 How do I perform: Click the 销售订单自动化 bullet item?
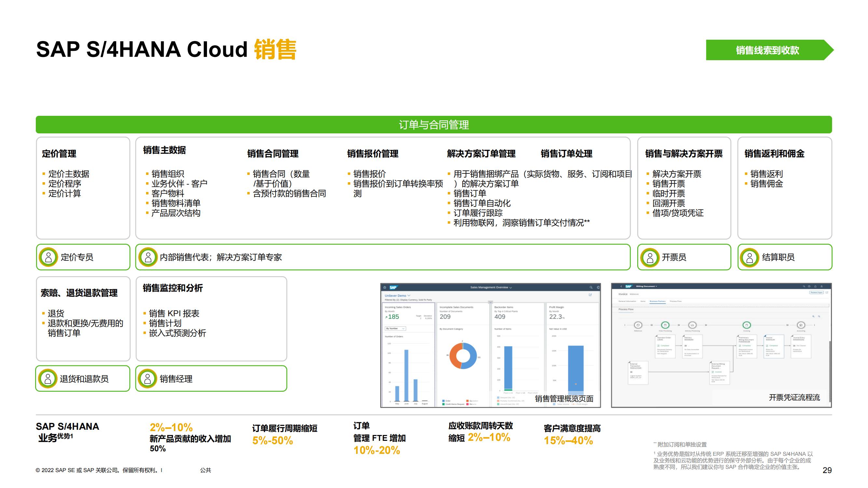(x=482, y=203)
